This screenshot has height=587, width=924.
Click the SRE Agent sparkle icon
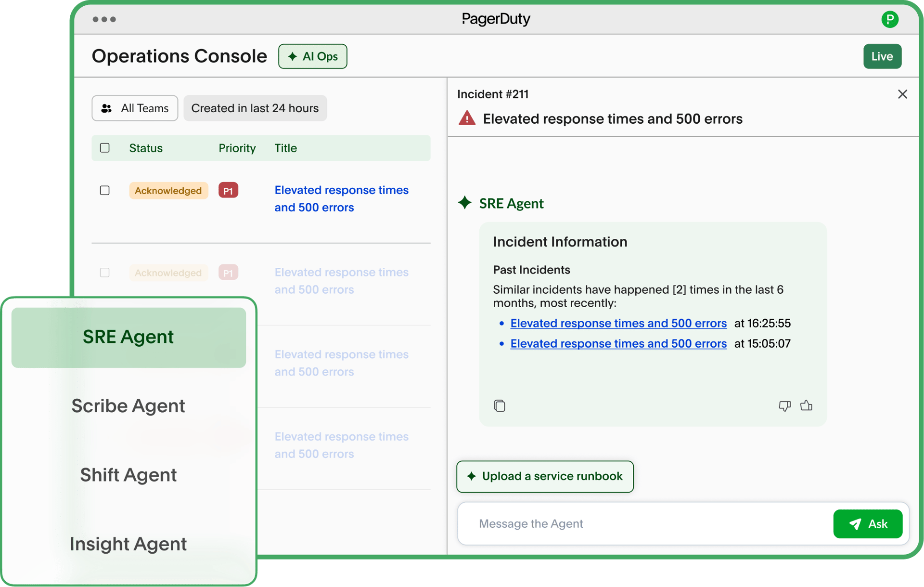[465, 203]
